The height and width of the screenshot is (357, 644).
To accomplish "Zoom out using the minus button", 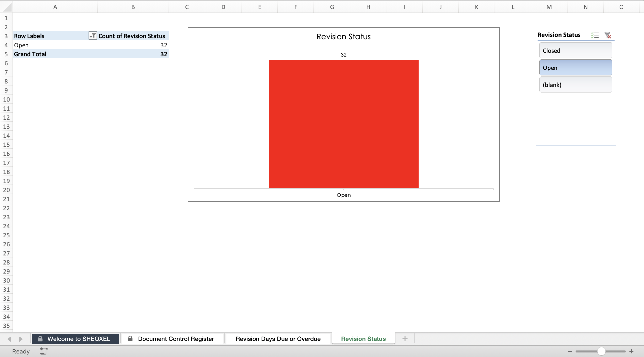I will tap(570, 351).
